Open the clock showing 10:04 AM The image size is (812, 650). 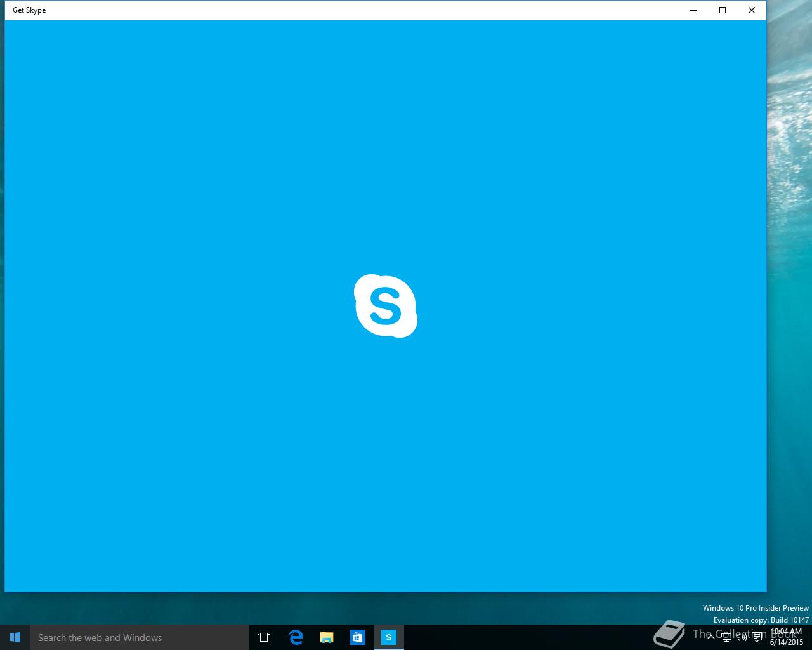click(x=787, y=637)
